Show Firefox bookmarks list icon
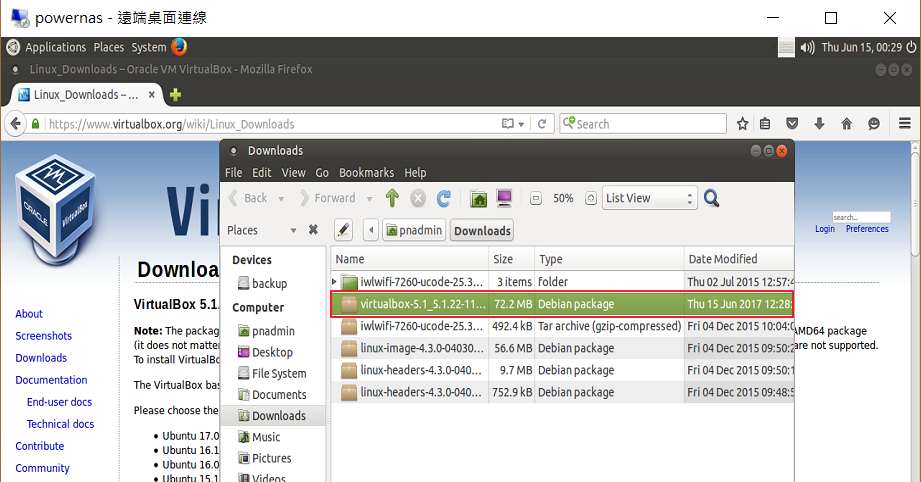 coord(765,124)
